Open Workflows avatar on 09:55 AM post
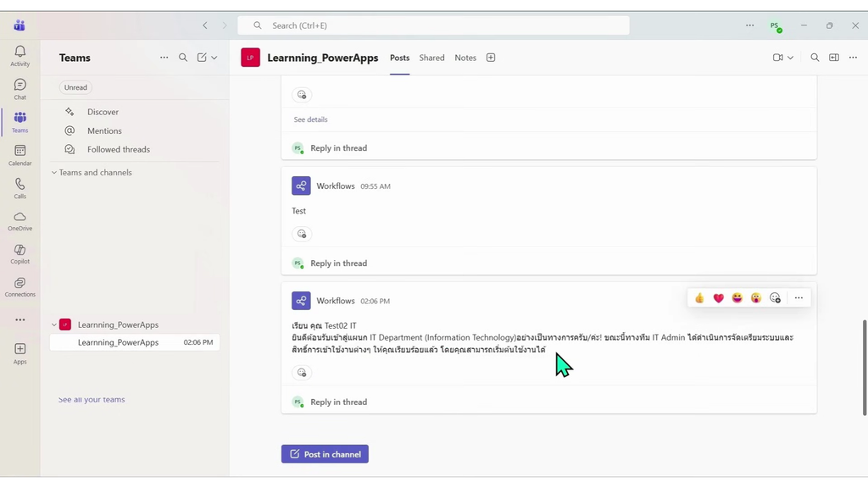868x488 pixels. [x=301, y=186]
